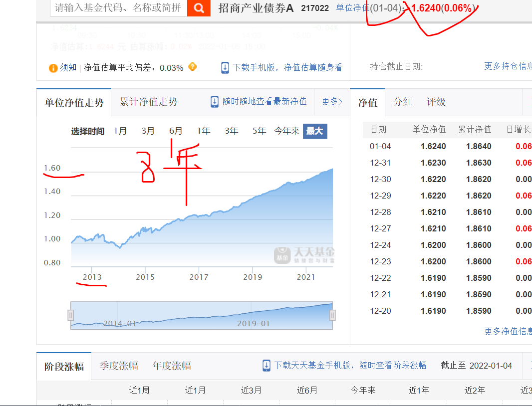
Task: Click the 累计净值 column header
Action: coord(475,129)
